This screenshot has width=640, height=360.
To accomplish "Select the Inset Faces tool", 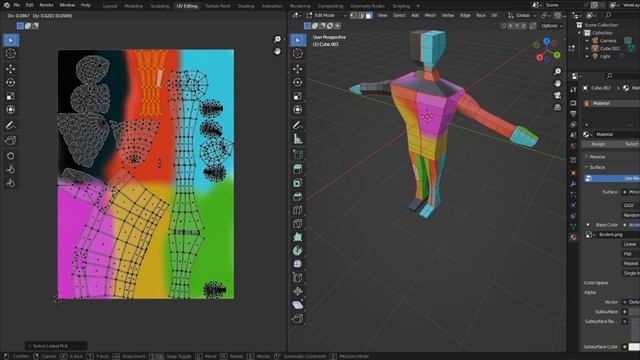I will pos(298,183).
